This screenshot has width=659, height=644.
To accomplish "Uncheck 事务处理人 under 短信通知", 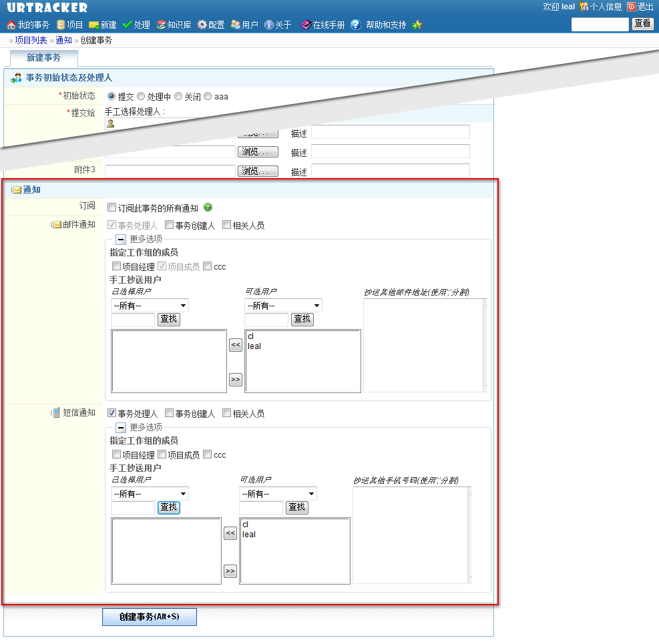I will pyautogui.click(x=112, y=413).
